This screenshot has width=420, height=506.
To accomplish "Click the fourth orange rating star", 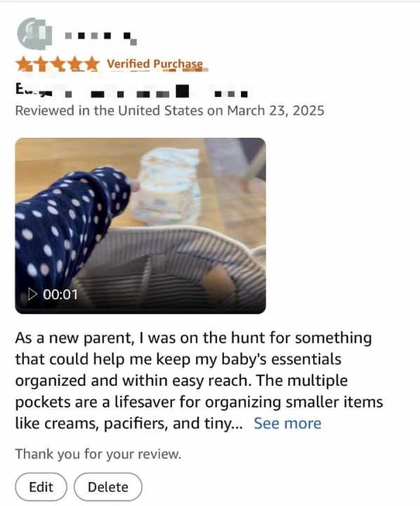I will coord(74,64).
